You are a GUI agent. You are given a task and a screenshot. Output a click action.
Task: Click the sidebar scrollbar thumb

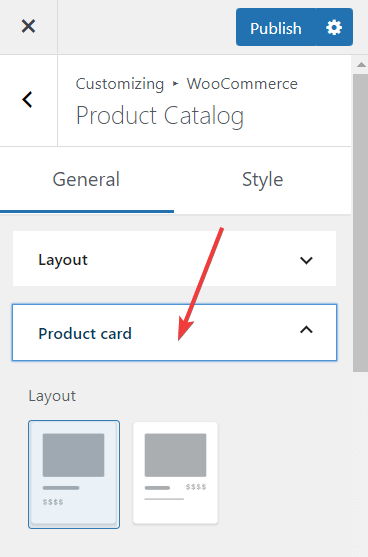point(361,223)
